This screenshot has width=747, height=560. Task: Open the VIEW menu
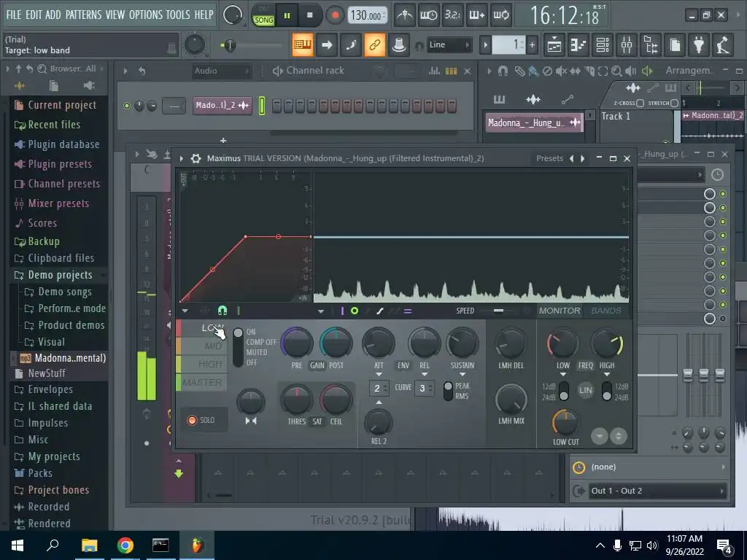[115, 15]
